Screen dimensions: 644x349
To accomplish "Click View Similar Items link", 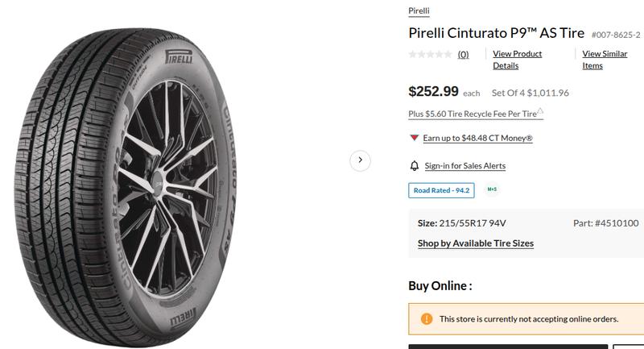I will point(605,60).
